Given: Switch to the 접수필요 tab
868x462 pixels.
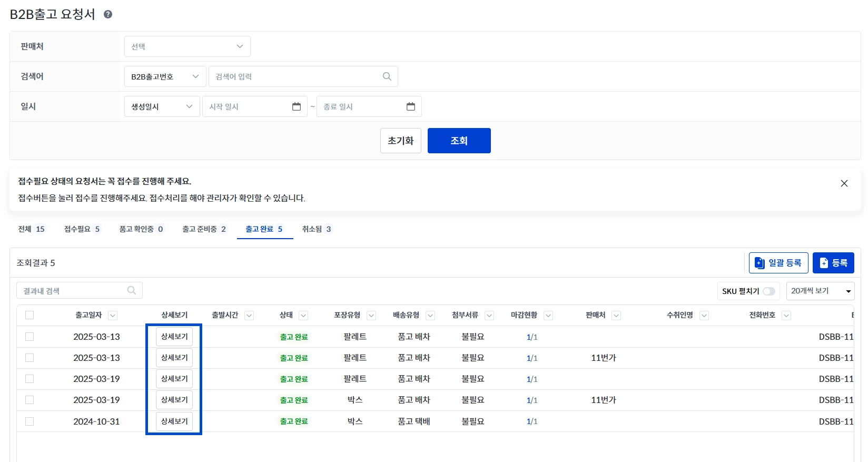Looking at the screenshot, I should pos(82,229).
